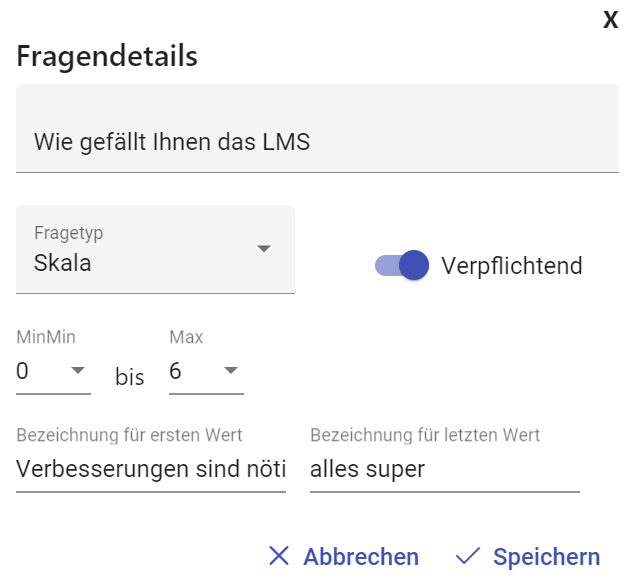The image size is (633, 587).
Task: Close the Fragendetails dialog with the X
Action: [610, 20]
